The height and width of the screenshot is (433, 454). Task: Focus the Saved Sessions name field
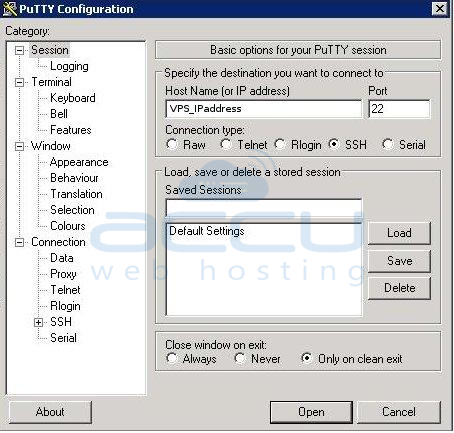click(263, 208)
